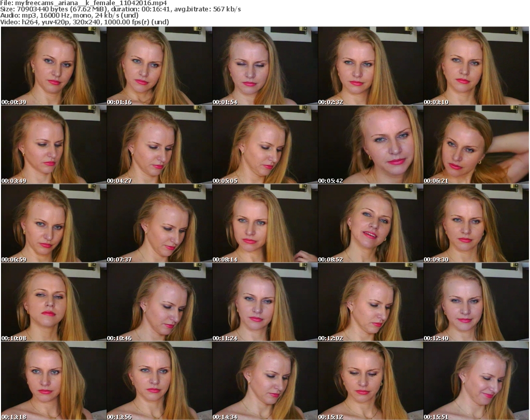This screenshot has width=530, height=420.
Task: View the 00:15:12 thumbnail
Action: pyautogui.click(x=371, y=381)
